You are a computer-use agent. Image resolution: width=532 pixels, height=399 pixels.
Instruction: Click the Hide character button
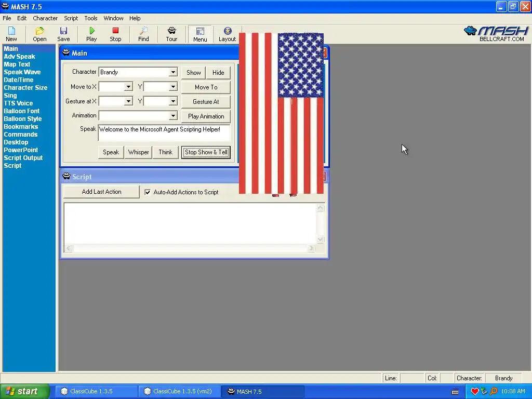tap(218, 73)
